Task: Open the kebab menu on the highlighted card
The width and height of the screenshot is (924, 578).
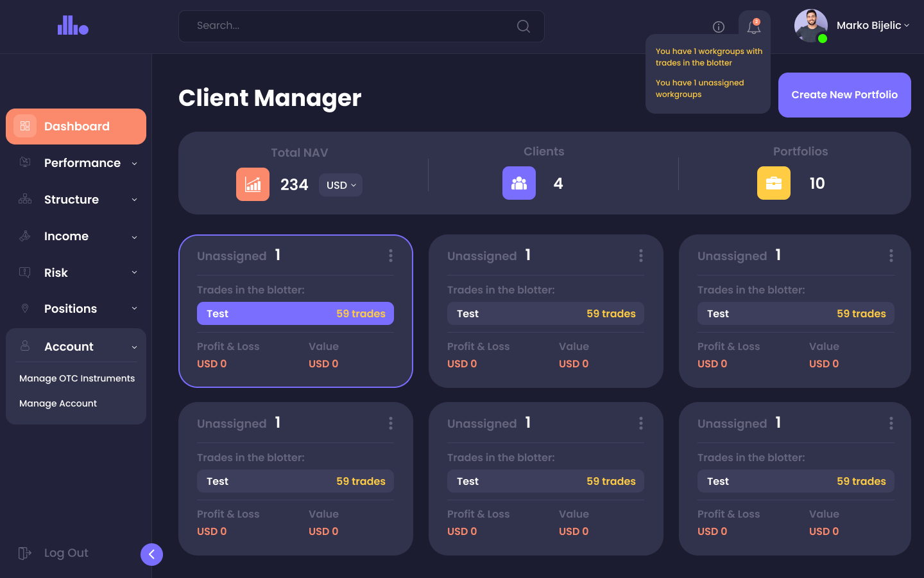Action: (x=391, y=256)
